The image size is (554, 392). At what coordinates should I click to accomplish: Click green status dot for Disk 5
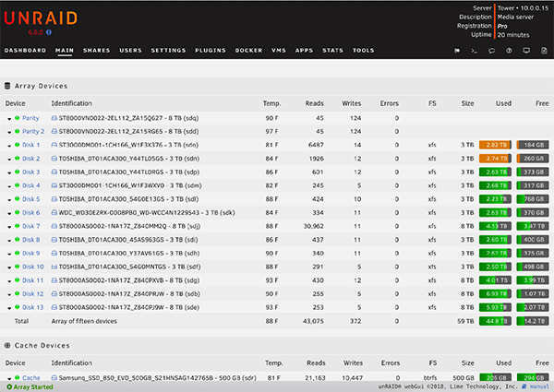click(x=17, y=199)
